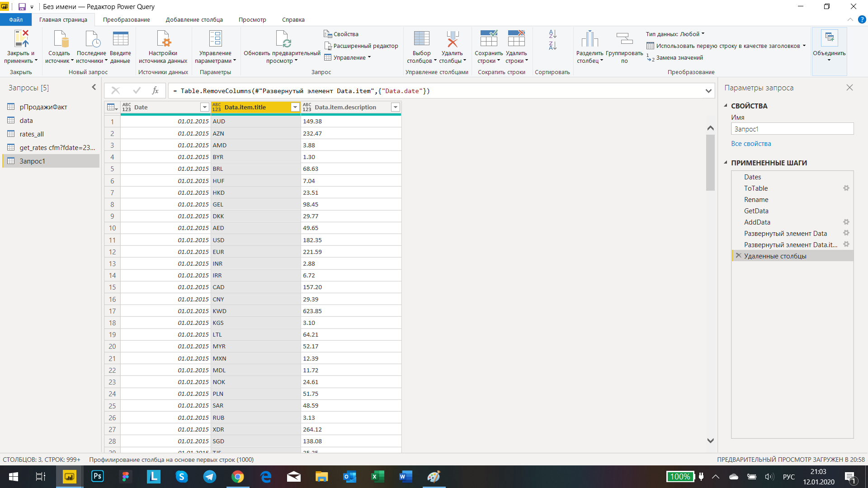Switch to the Просмотр tab
Image resolution: width=868 pixels, height=488 pixels.
(252, 19)
